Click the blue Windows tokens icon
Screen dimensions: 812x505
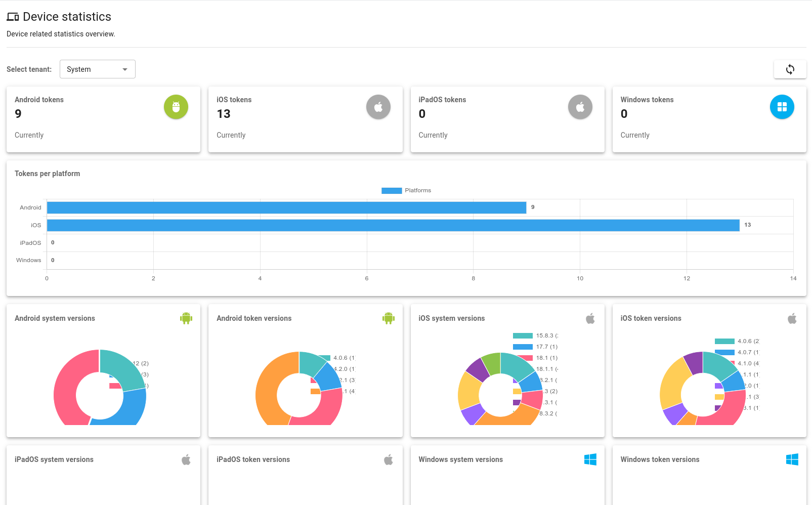click(x=782, y=107)
